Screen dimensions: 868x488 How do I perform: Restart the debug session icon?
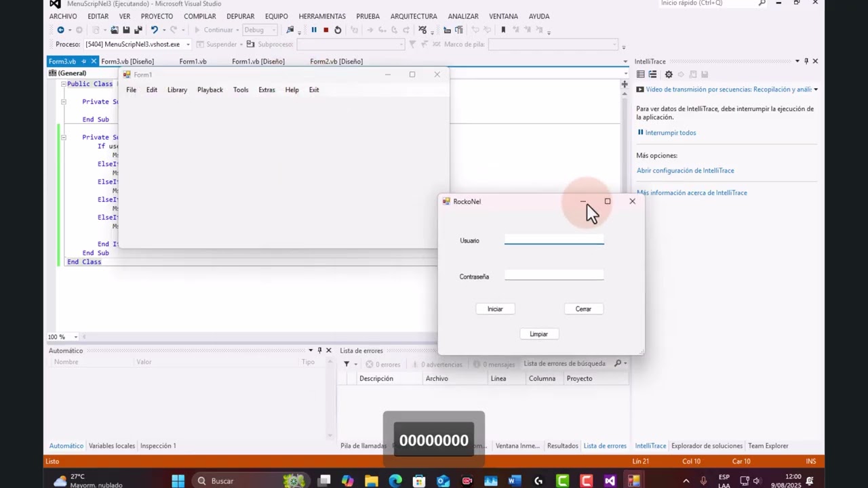point(338,30)
